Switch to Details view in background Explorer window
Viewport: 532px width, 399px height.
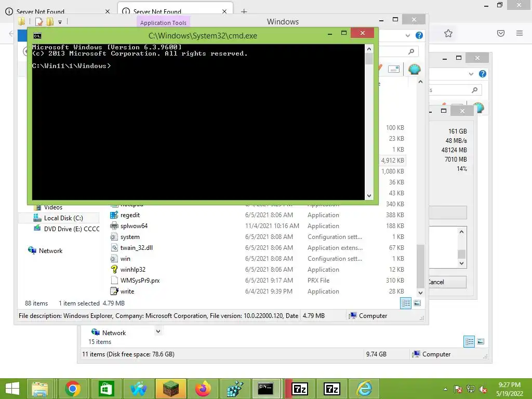[x=469, y=341]
